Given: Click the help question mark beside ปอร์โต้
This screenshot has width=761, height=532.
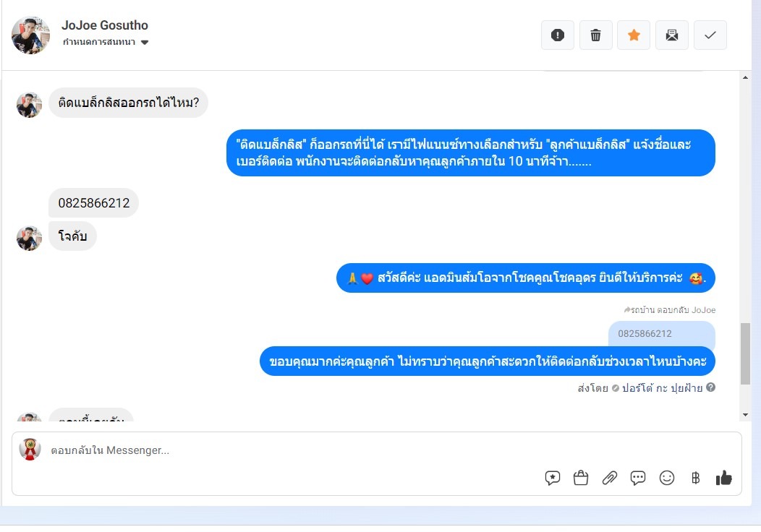Looking at the screenshot, I should (x=710, y=387).
